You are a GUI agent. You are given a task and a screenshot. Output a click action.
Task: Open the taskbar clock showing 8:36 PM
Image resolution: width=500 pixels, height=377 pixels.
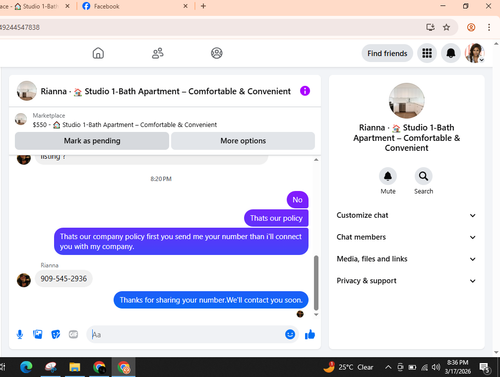[x=457, y=367]
